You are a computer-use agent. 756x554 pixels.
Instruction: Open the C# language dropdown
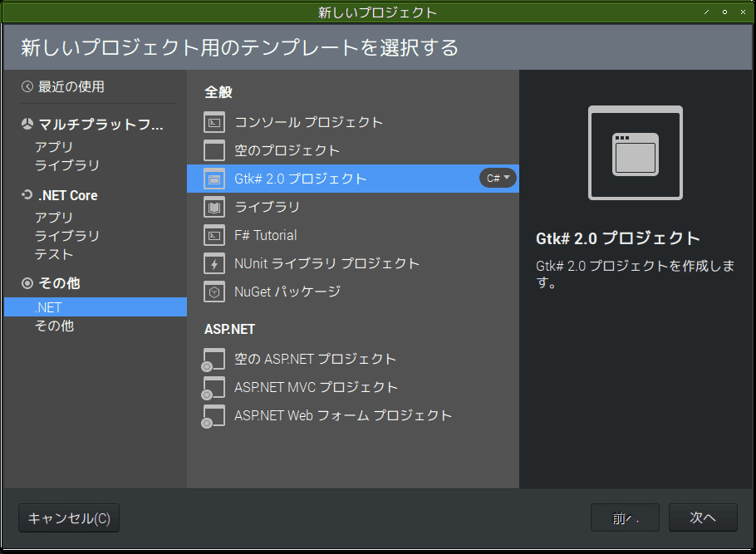498,178
